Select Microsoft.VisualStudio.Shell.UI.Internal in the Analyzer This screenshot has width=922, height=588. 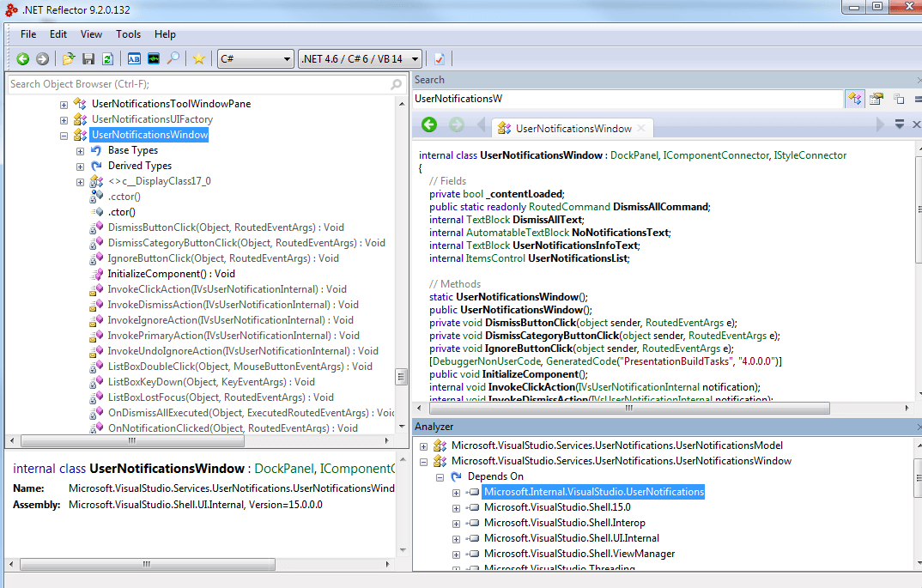pyautogui.click(x=572, y=538)
